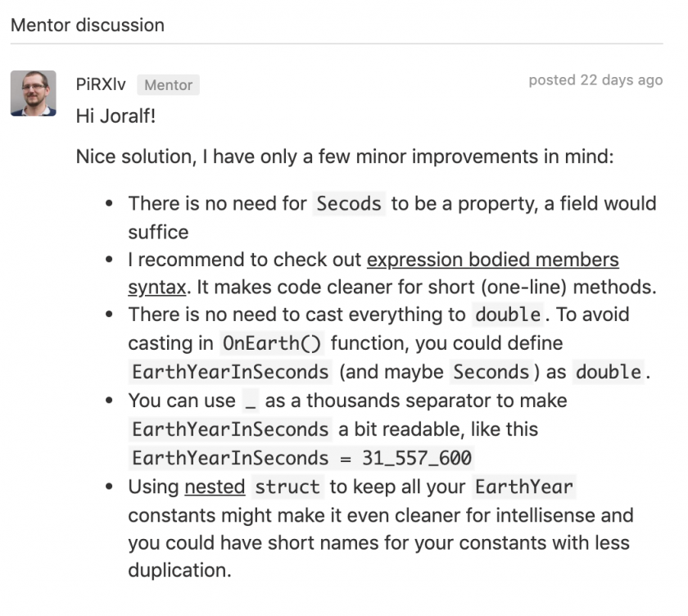Click the 'EarthYearInSeconds = 31_557_600' code

click(x=302, y=458)
